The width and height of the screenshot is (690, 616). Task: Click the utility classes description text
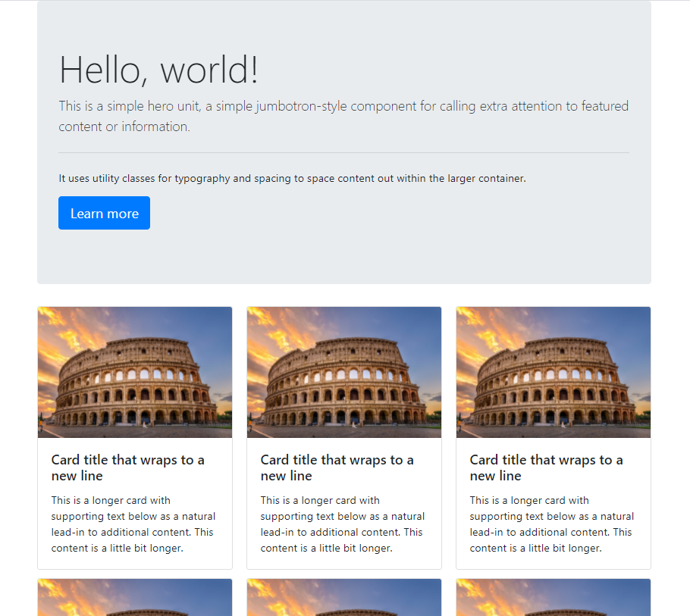click(292, 179)
